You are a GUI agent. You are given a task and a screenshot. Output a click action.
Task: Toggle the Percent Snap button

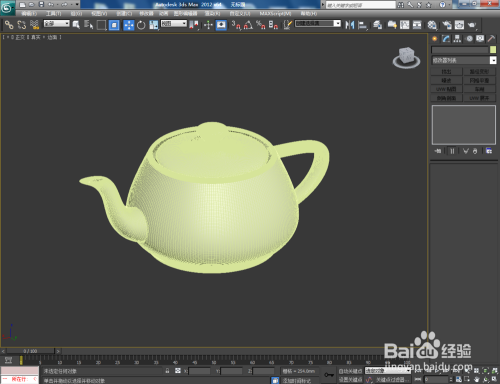(x=261, y=25)
